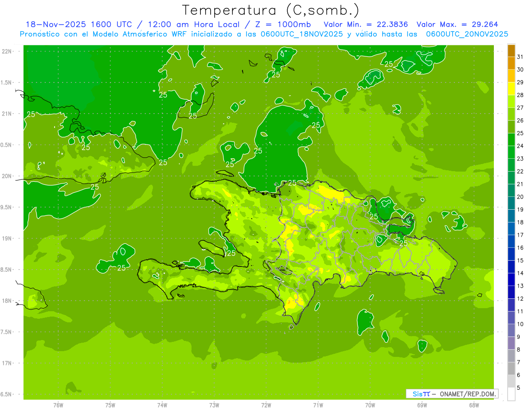This screenshot has height=411, width=532.
Task: Click the legend scale value 15
Action: pyautogui.click(x=520, y=260)
